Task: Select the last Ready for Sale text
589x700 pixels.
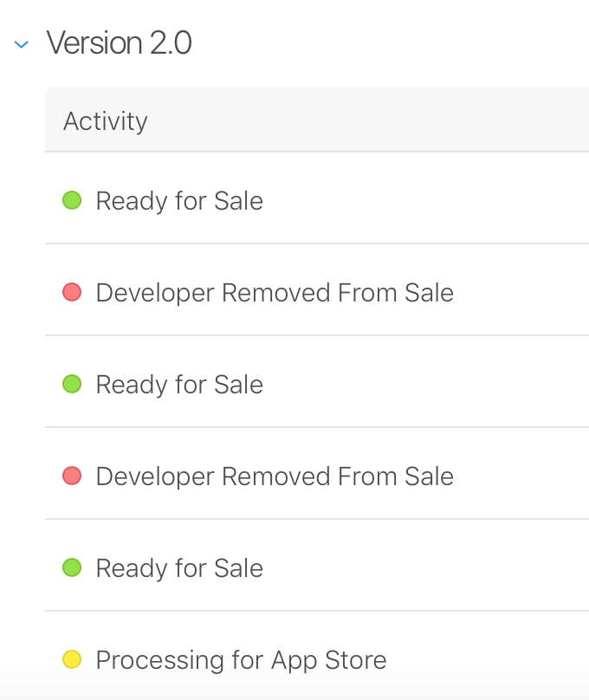Action: tap(179, 567)
